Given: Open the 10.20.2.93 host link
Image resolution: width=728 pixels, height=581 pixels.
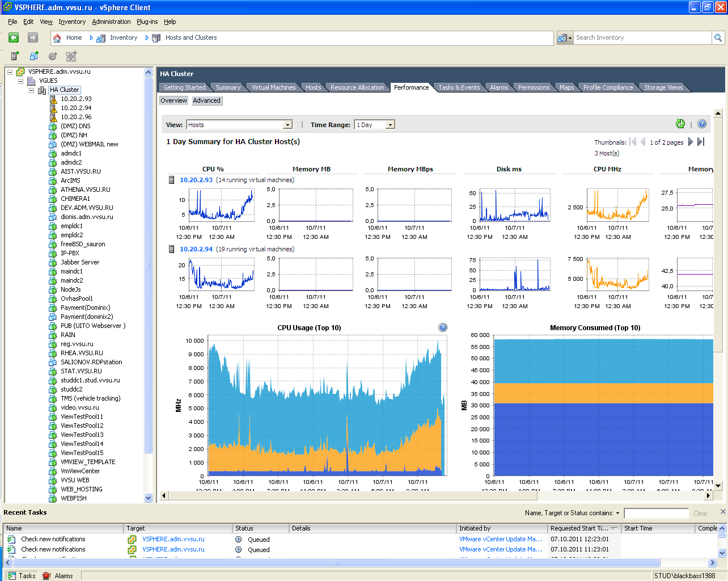Looking at the screenshot, I should (x=196, y=180).
